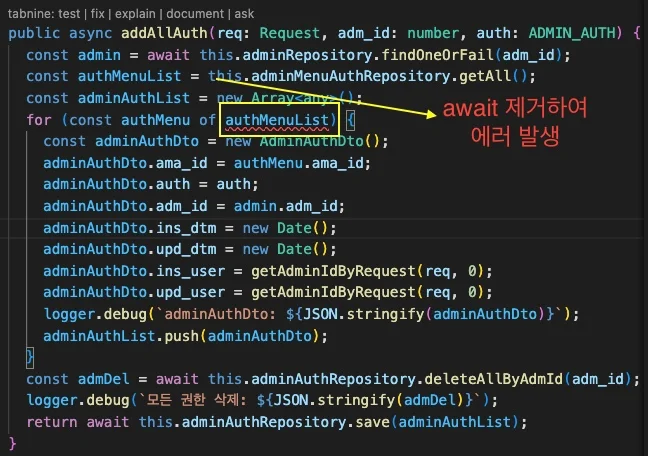Viewport: 648px width, 456px height.
Task: Click adminAuthDto.upd_dtm property
Action: pos(130,249)
